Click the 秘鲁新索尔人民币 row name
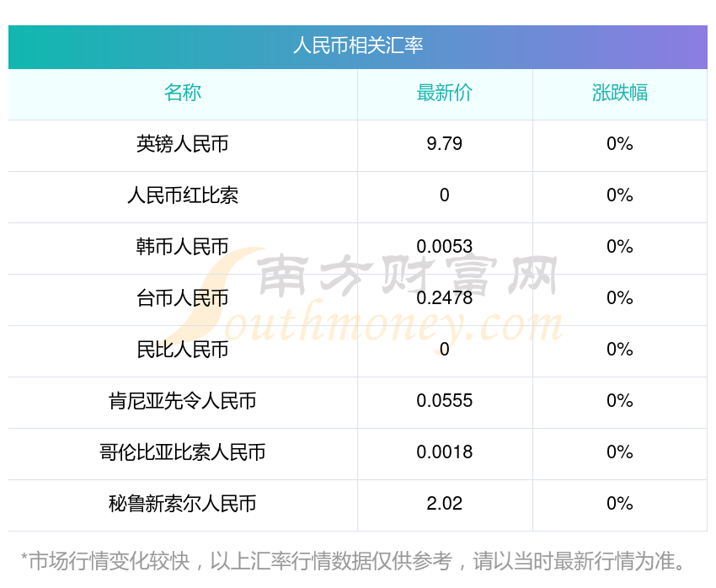 coord(183,504)
